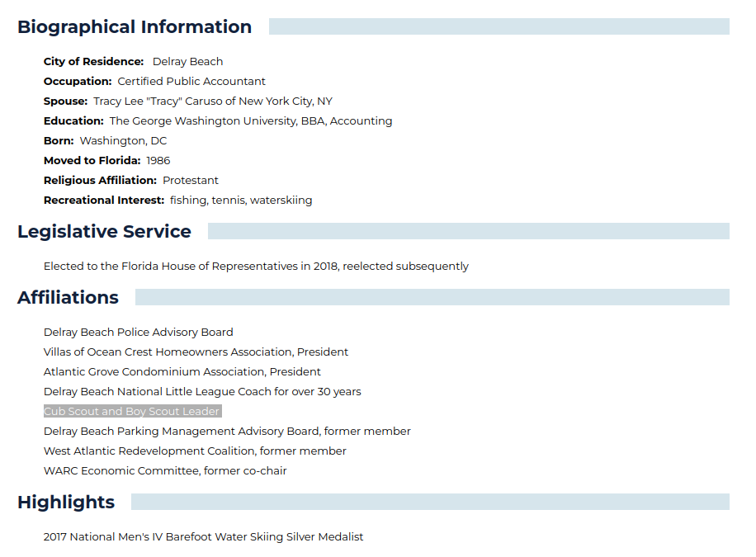This screenshot has width=756, height=557.
Task: Click Villas of Ocean Crest Homeowners Association entry
Action: pyautogui.click(x=196, y=352)
